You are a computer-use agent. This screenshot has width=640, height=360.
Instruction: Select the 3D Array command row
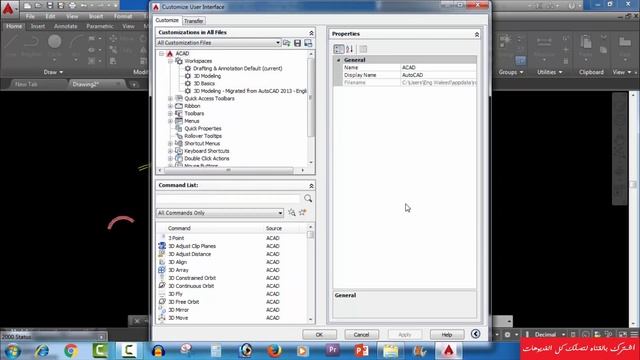[178, 270]
